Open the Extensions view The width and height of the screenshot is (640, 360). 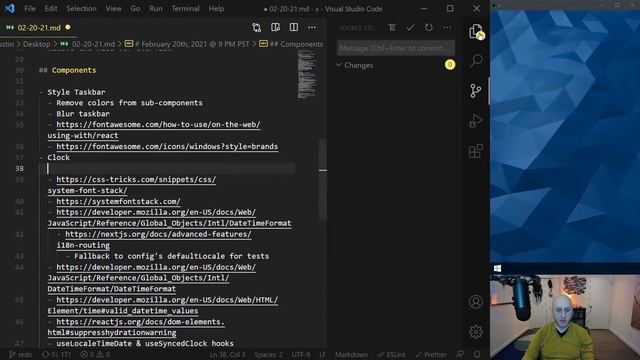click(x=476, y=151)
